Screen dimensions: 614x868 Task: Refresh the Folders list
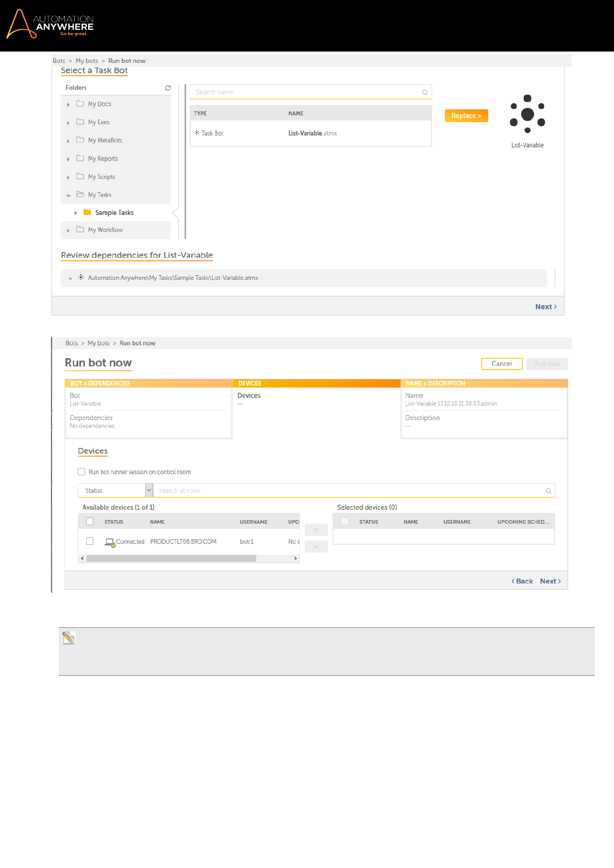point(168,88)
